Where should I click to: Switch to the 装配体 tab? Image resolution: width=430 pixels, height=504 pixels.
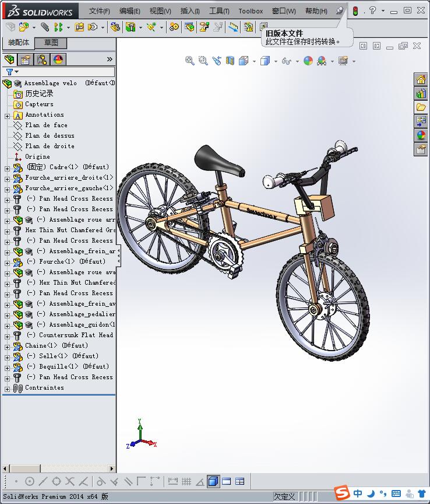18,43
